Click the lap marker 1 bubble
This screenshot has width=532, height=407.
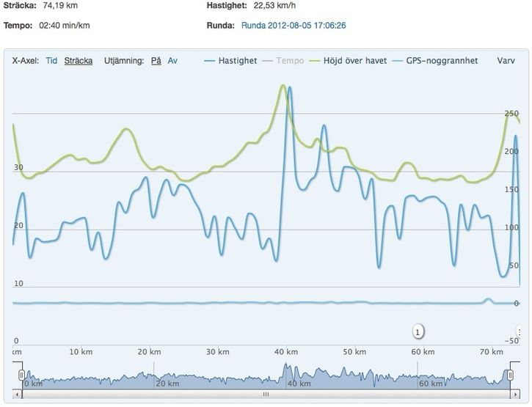coord(418,331)
